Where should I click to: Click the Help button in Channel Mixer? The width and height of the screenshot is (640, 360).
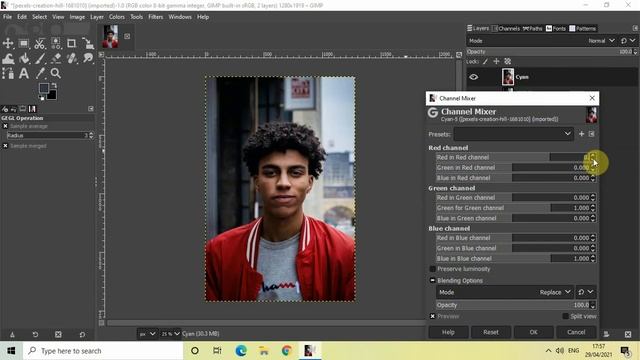pyautogui.click(x=448, y=332)
